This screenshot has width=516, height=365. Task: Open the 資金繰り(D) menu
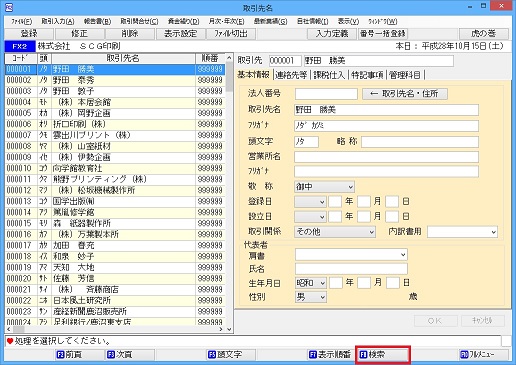pos(183,22)
